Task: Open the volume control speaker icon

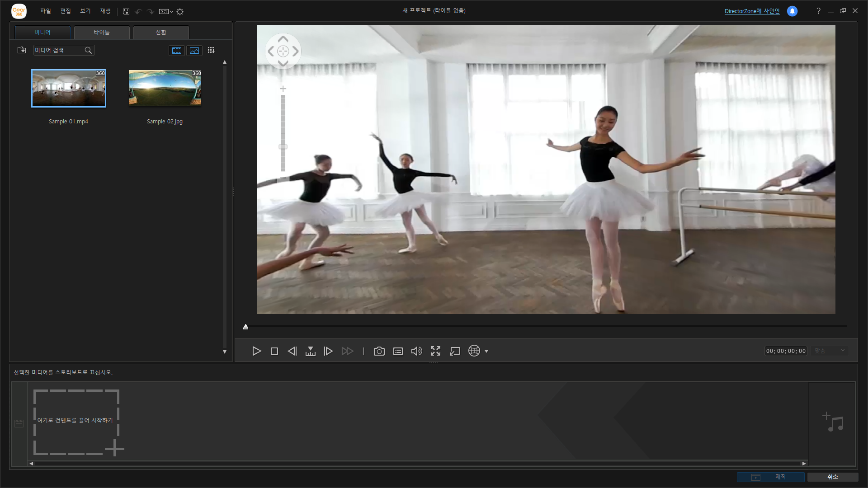Action: [416, 351]
